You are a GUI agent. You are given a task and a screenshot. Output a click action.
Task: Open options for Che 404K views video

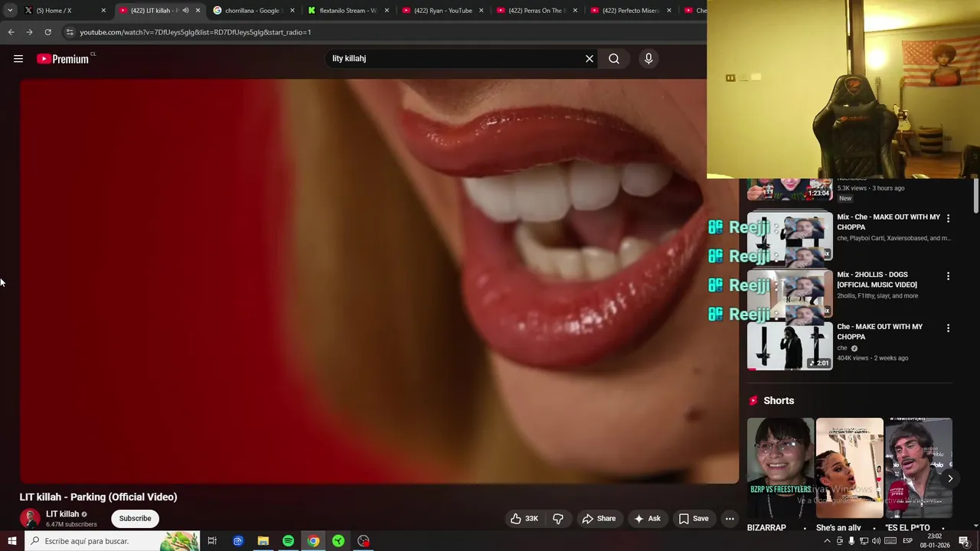click(948, 328)
